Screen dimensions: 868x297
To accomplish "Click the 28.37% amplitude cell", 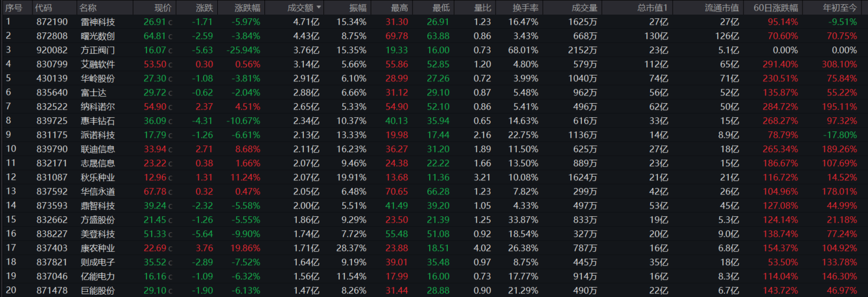I will (x=351, y=248).
